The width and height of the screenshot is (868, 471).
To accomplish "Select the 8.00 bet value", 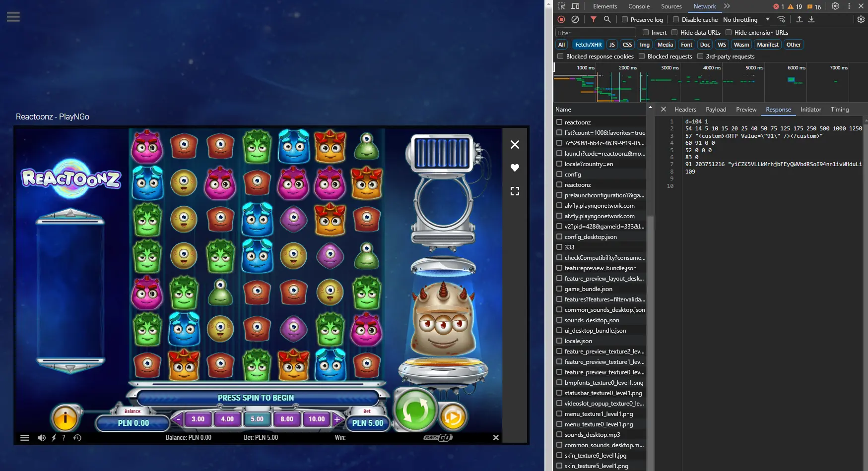I will pyautogui.click(x=287, y=419).
